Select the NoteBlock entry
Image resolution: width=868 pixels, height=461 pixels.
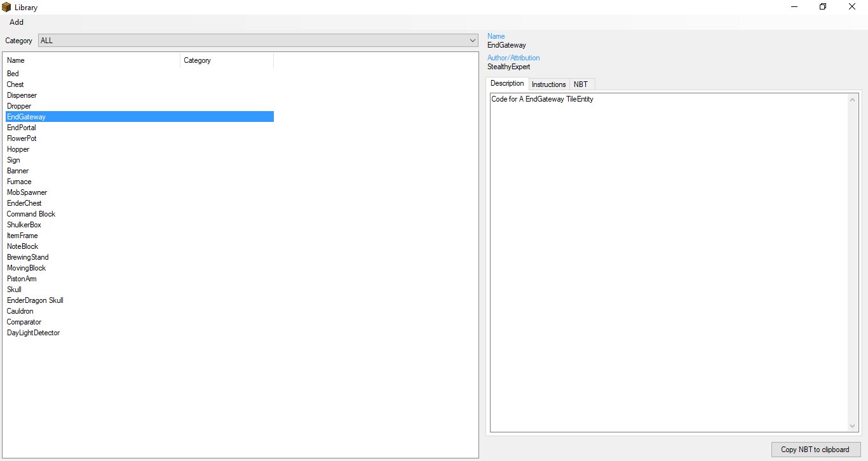[22, 246]
